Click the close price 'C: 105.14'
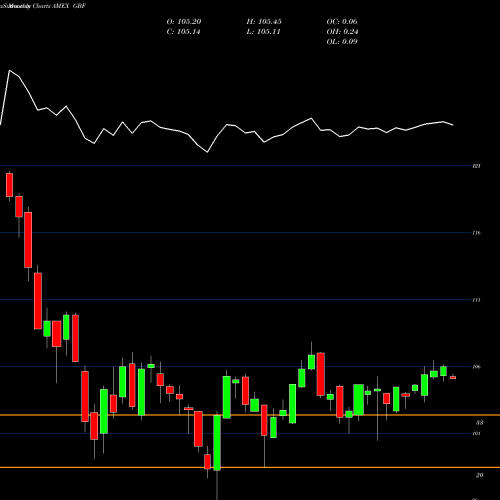The height and width of the screenshot is (500, 500). pos(183,32)
